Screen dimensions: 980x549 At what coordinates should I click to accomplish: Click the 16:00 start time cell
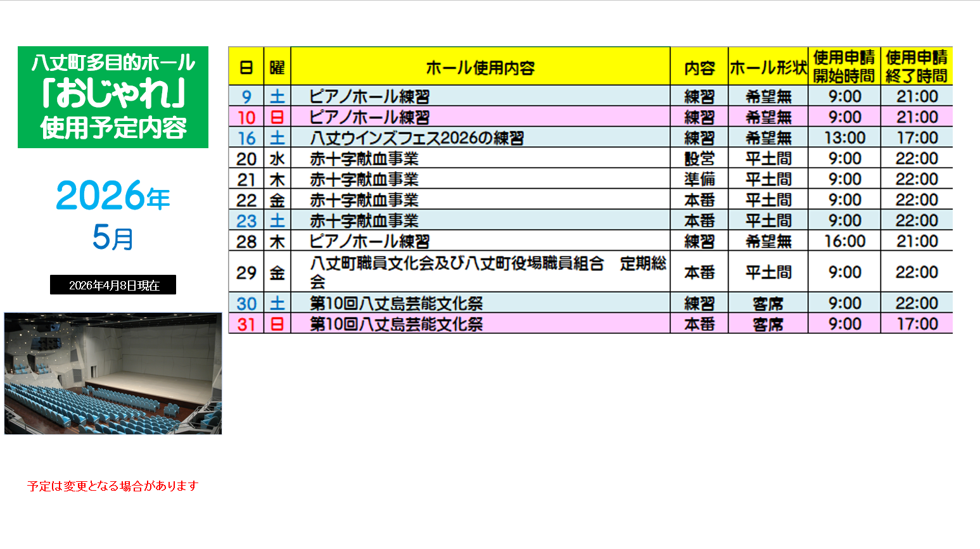[844, 241]
